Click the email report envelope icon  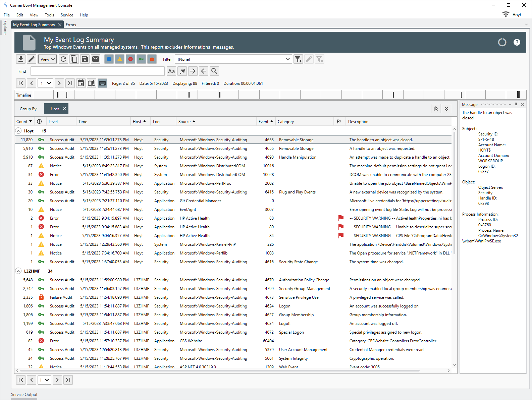pyautogui.click(x=96, y=59)
